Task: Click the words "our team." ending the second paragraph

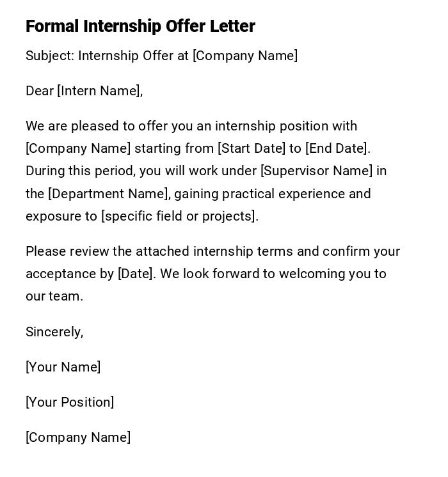Action: 54,296
